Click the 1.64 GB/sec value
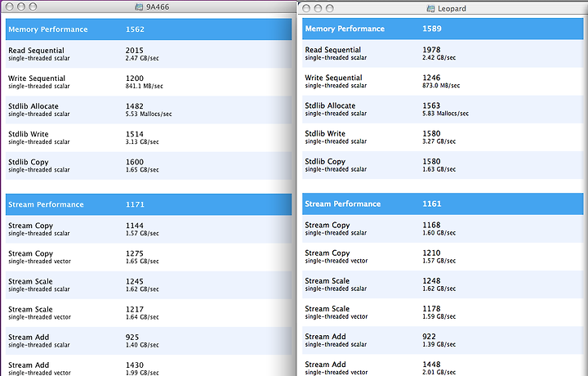The image size is (588, 376). tap(142, 317)
